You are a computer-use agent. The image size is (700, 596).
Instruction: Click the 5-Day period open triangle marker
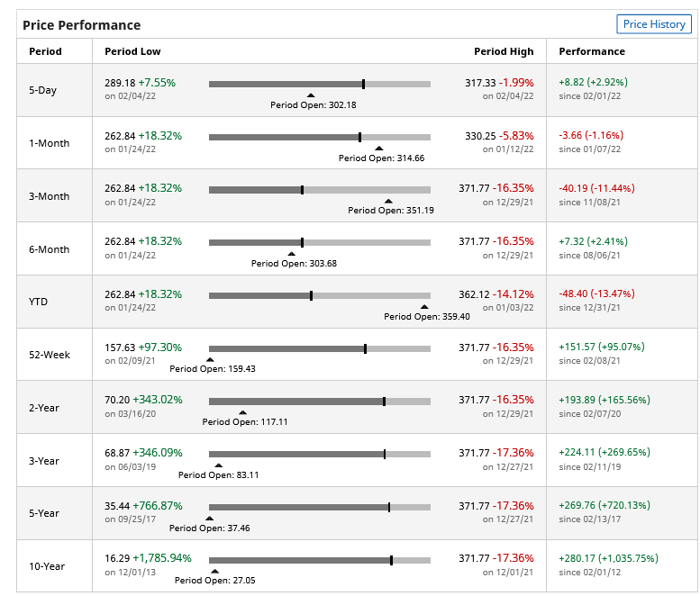tap(311, 95)
